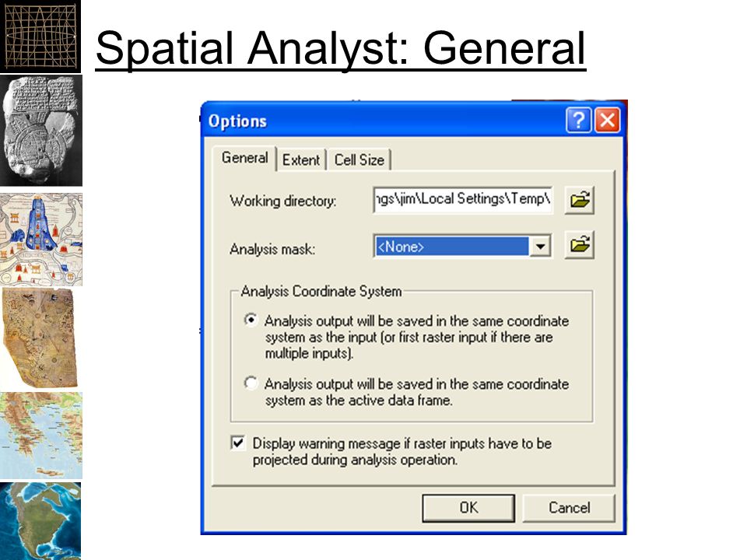Click the Babylonian clay tablet thumbnail

coord(41,130)
